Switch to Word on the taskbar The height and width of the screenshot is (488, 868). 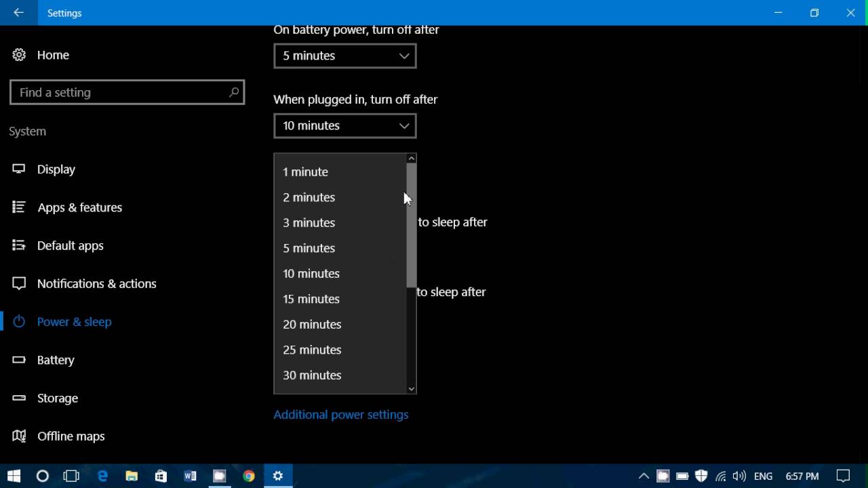tap(190, 476)
